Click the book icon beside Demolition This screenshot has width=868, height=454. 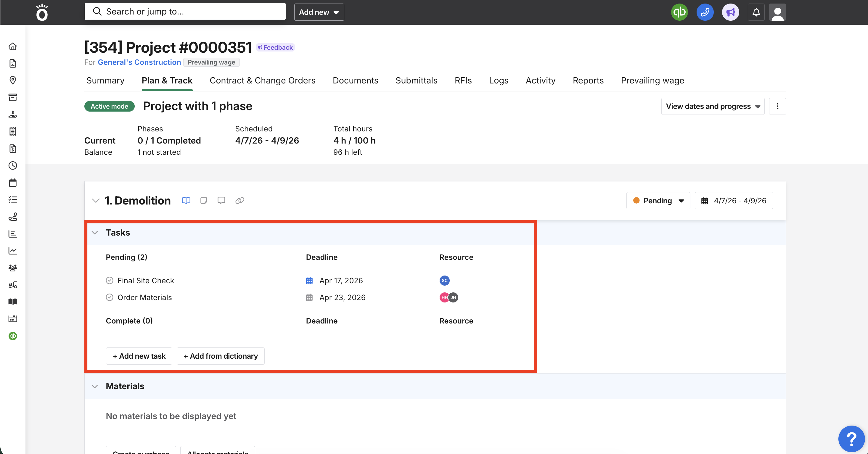point(186,200)
